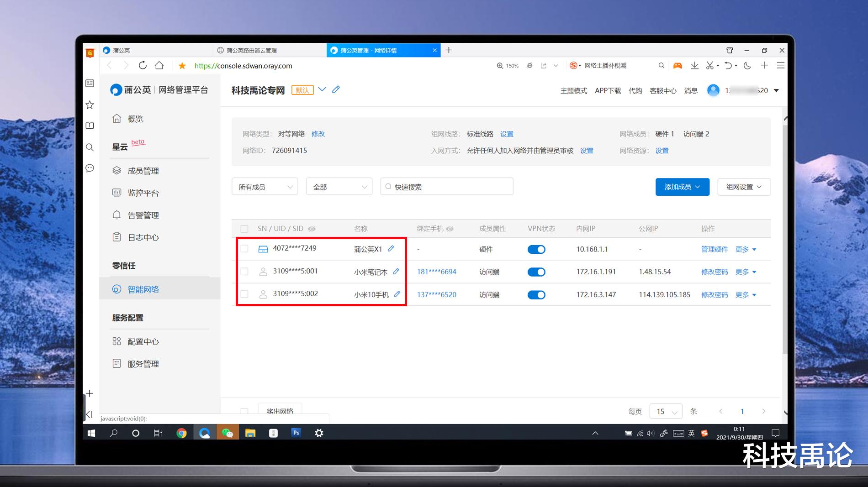Open the per-page 15 dropdown
Viewport: 868px width, 487px height.
pyautogui.click(x=666, y=411)
